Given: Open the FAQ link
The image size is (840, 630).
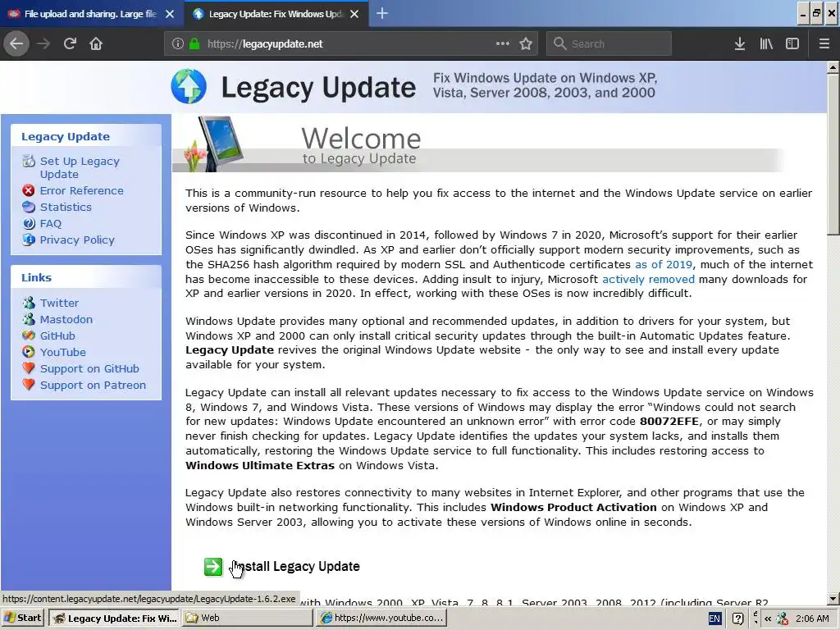Looking at the screenshot, I should [x=50, y=223].
